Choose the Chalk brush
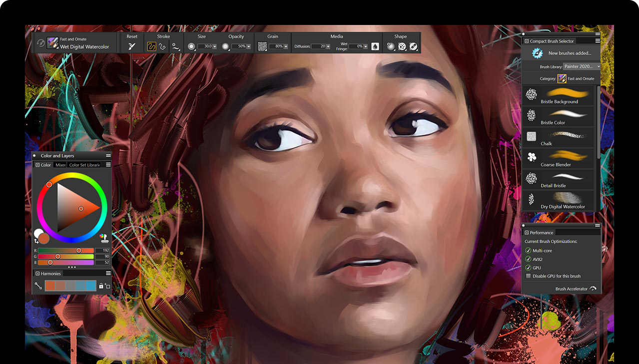 click(x=559, y=137)
